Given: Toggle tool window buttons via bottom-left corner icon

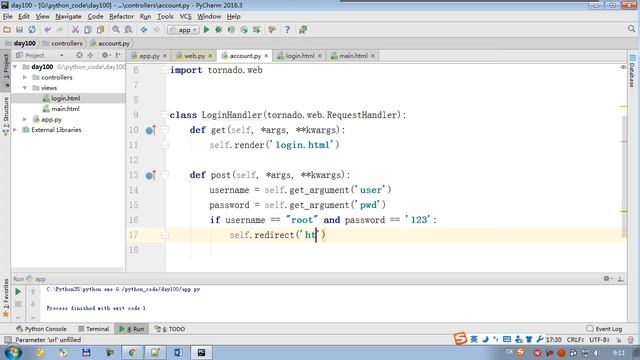Looking at the screenshot, I should [7, 340].
